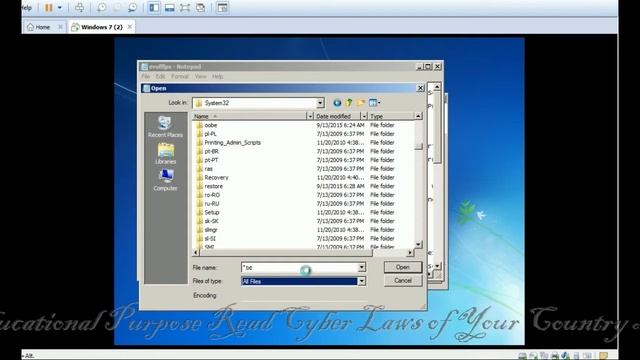Close the Open dialog

(x=420, y=88)
